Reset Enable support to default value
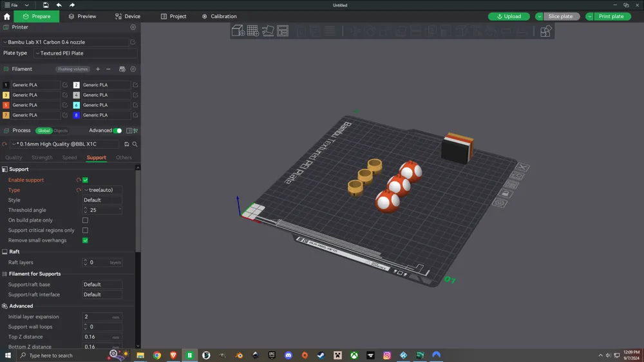This screenshot has width=644, height=362. coord(79,180)
